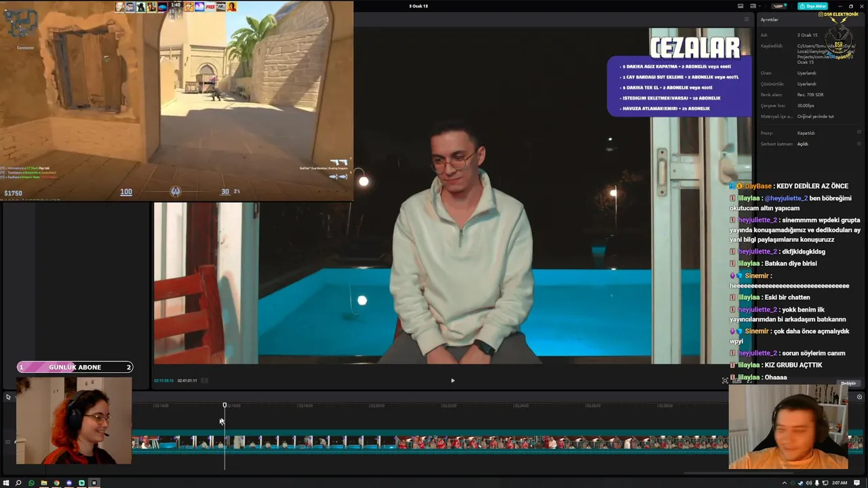Click the Serbest katman info icon
The image size is (868, 488).
[x=859, y=144]
